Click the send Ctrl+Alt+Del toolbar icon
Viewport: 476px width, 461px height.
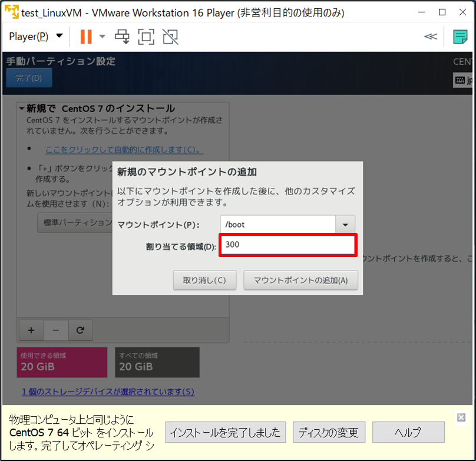click(122, 37)
